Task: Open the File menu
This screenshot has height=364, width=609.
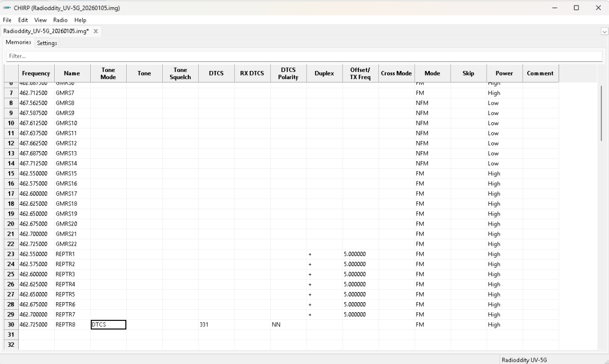Action: click(x=7, y=20)
